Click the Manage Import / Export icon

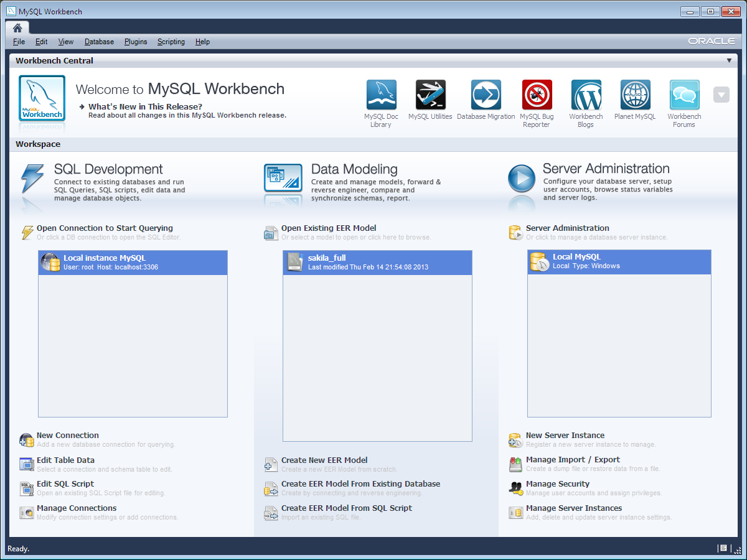515,464
